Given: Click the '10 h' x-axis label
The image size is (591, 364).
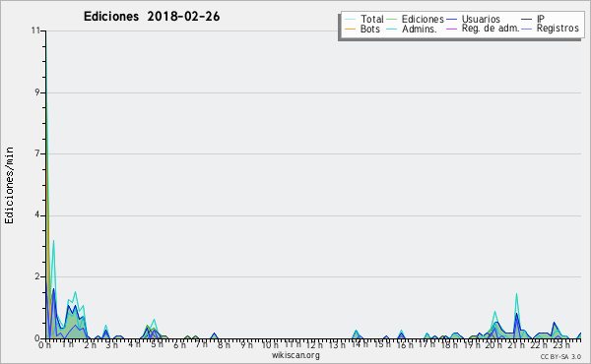Looking at the screenshot, I should tap(270, 344).
